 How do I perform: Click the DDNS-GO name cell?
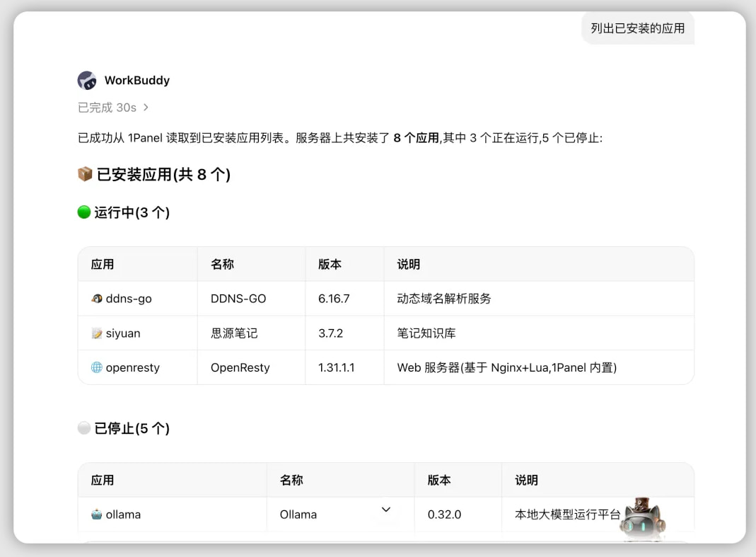pos(238,299)
